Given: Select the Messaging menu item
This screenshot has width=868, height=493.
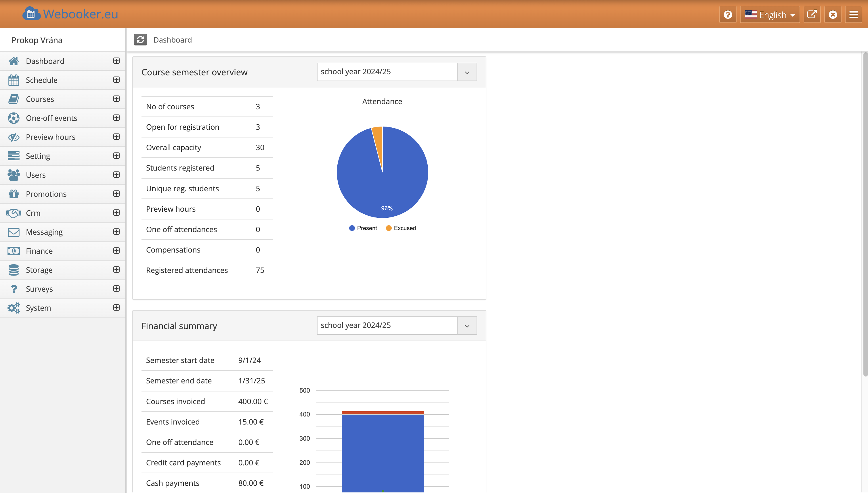Looking at the screenshot, I should (44, 232).
